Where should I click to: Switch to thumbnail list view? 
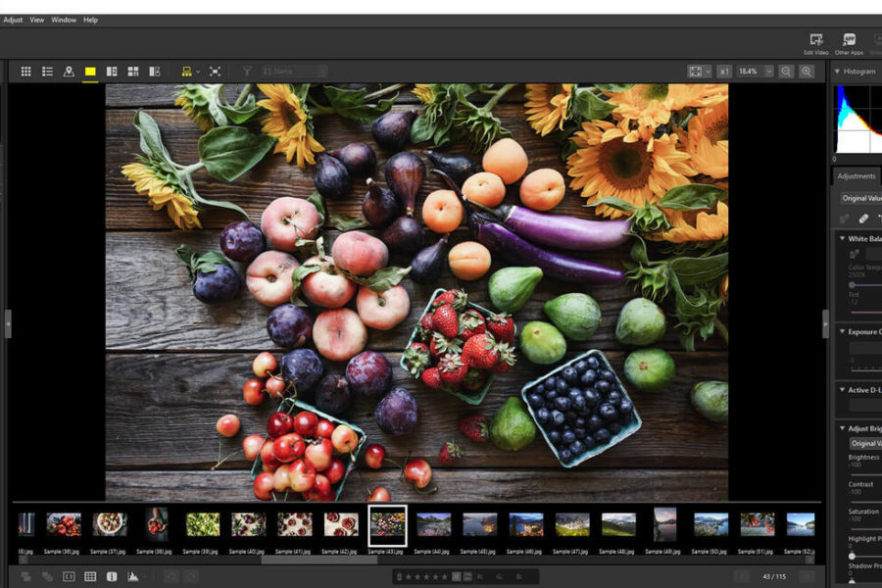click(x=47, y=72)
